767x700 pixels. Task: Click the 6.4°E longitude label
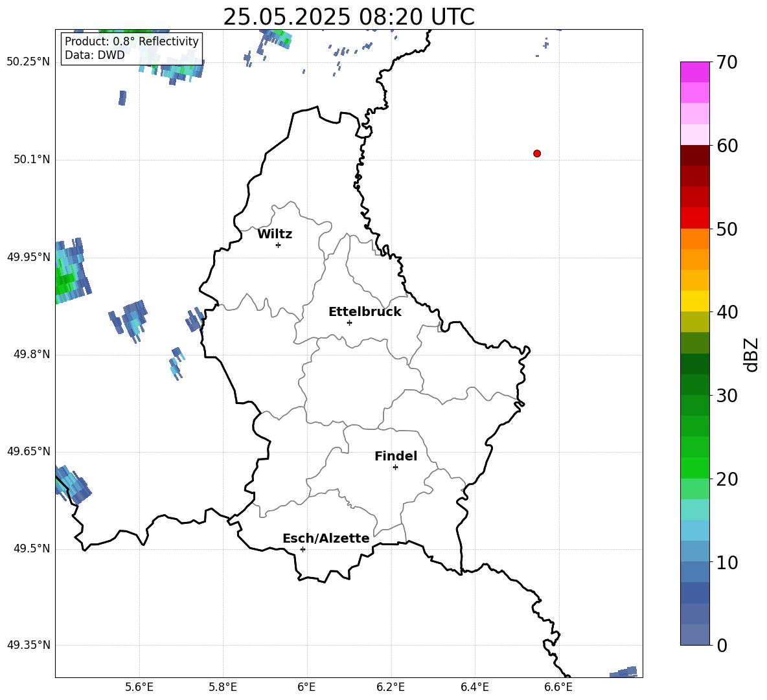pyautogui.click(x=474, y=687)
